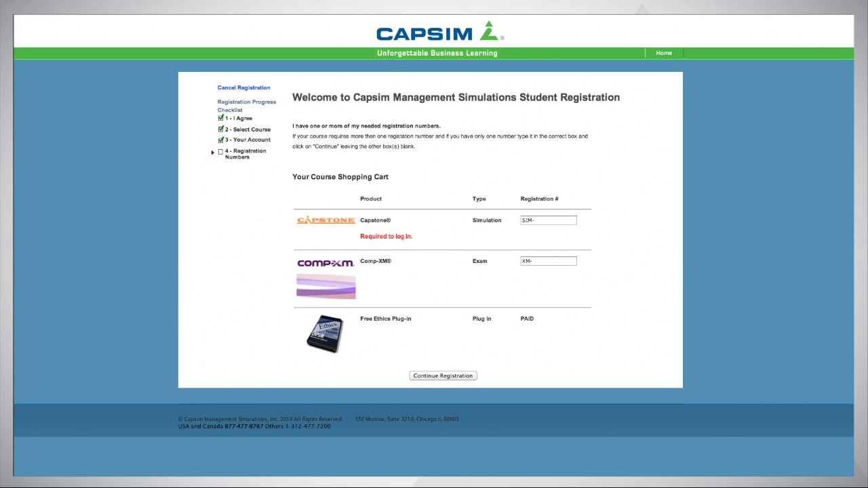The height and width of the screenshot is (488, 868).
Task: Click the Continue Registration button
Action: click(x=443, y=375)
